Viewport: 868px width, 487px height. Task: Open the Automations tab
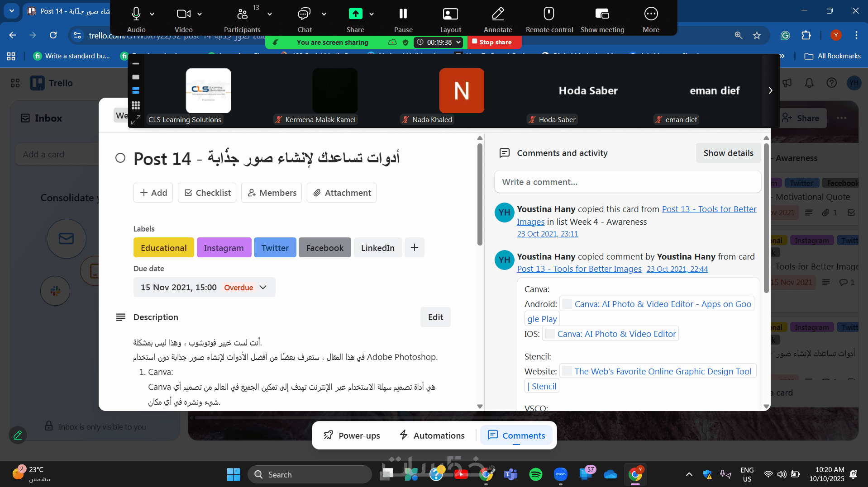coord(432,435)
